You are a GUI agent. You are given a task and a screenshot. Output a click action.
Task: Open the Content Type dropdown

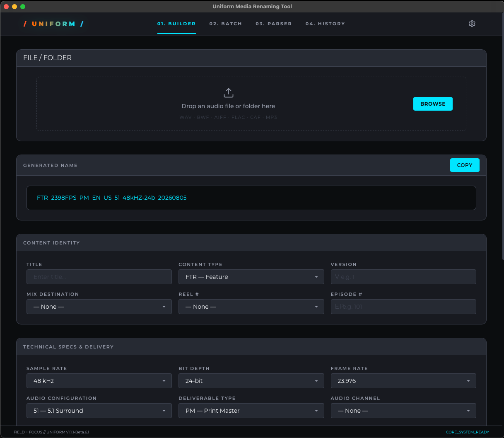point(251,277)
